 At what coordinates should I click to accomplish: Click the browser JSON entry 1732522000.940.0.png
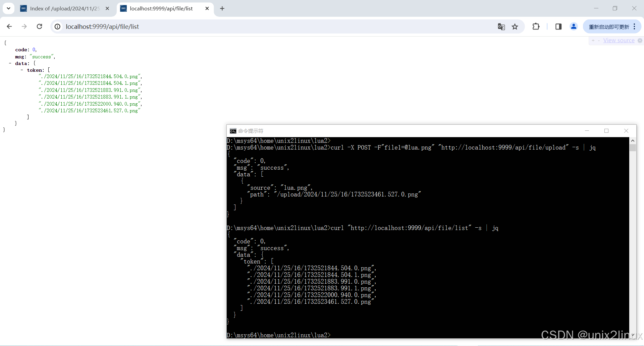(90, 104)
